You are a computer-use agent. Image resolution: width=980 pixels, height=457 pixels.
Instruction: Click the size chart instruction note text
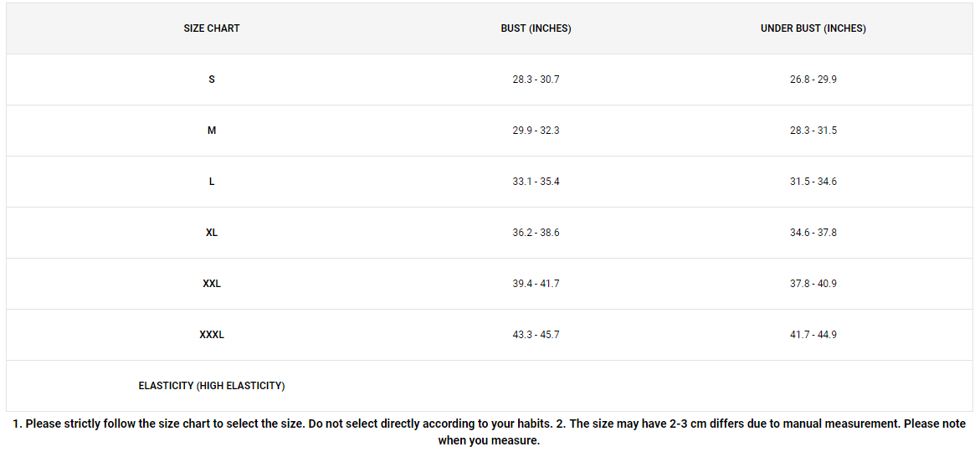click(490, 432)
